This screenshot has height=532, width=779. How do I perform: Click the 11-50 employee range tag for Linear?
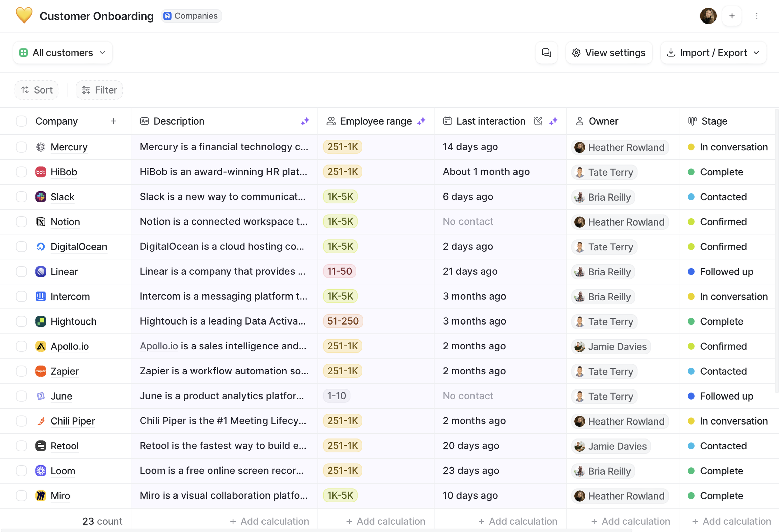[339, 271]
